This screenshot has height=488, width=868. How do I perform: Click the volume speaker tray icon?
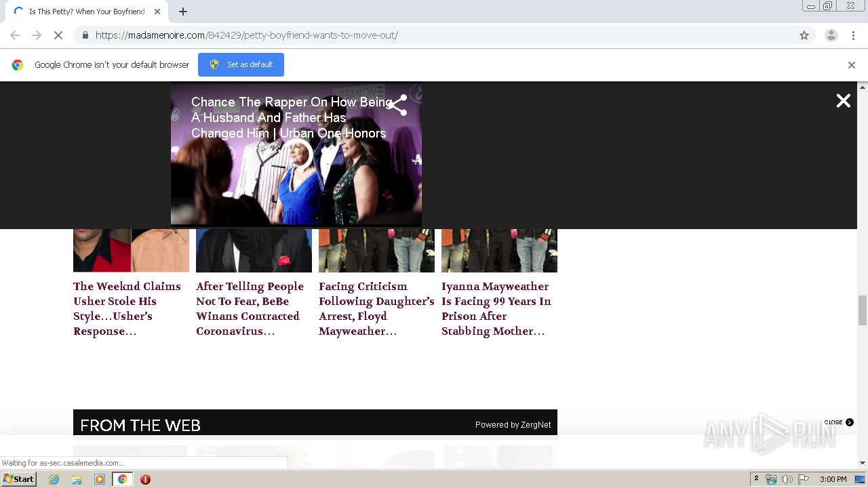787,479
